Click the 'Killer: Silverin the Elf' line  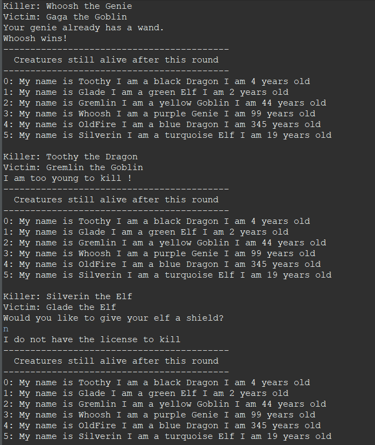(68, 296)
